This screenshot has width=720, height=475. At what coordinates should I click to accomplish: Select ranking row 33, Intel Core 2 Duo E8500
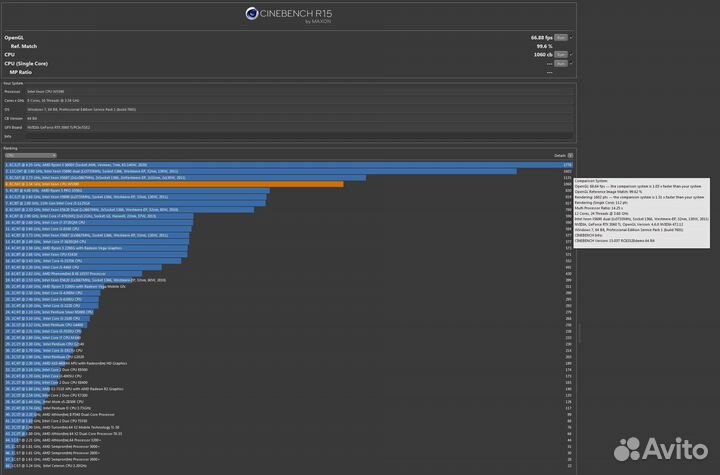[x=288, y=370]
